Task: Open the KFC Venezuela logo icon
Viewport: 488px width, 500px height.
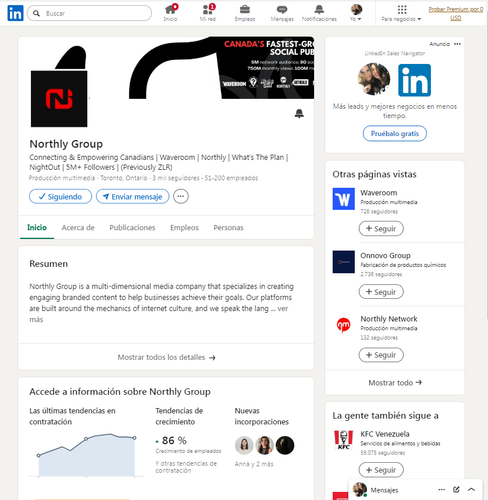Action: [344, 440]
